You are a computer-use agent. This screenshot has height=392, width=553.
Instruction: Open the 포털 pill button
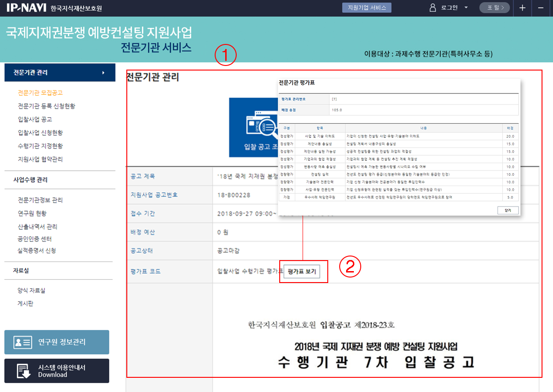click(494, 8)
